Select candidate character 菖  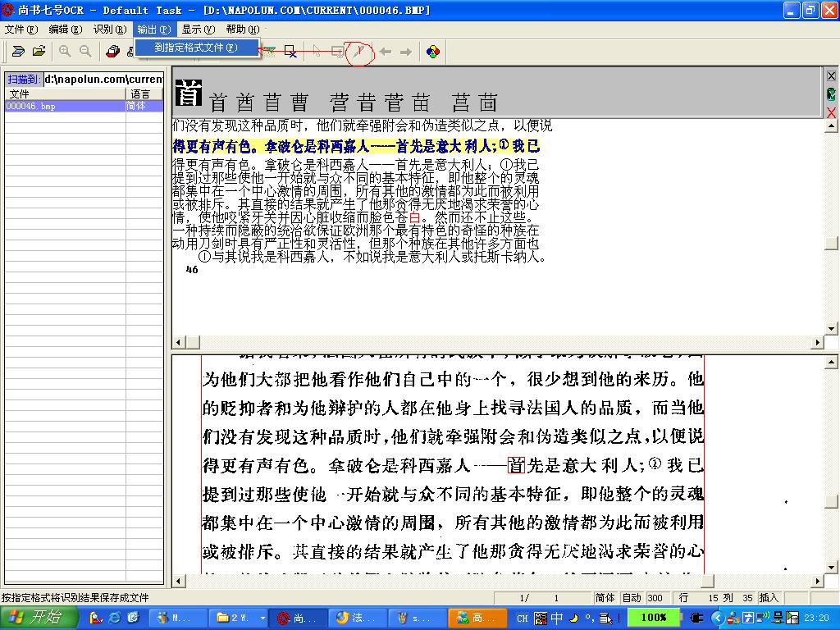click(460, 102)
